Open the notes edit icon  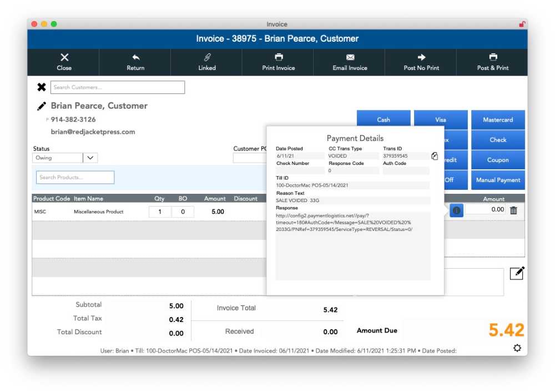(517, 273)
